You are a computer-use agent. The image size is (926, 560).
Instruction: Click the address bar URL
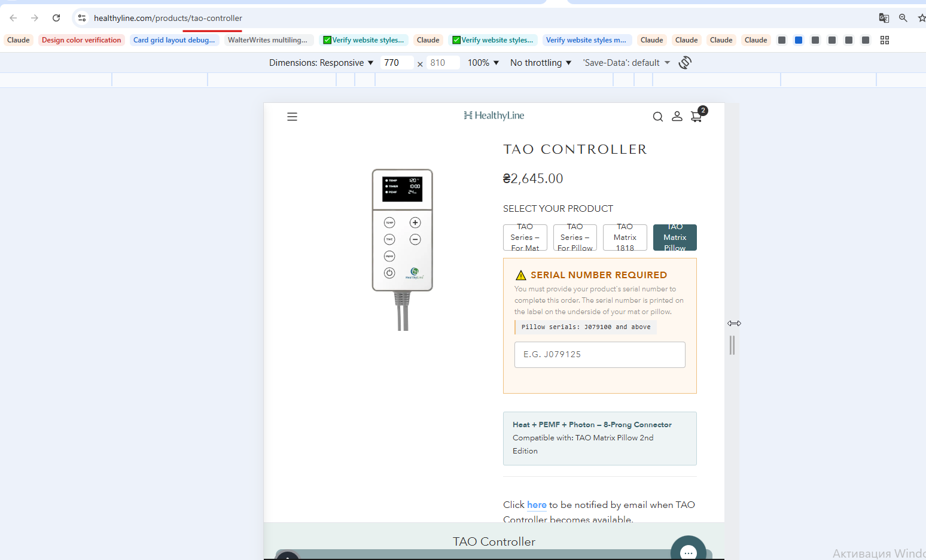pyautogui.click(x=168, y=18)
